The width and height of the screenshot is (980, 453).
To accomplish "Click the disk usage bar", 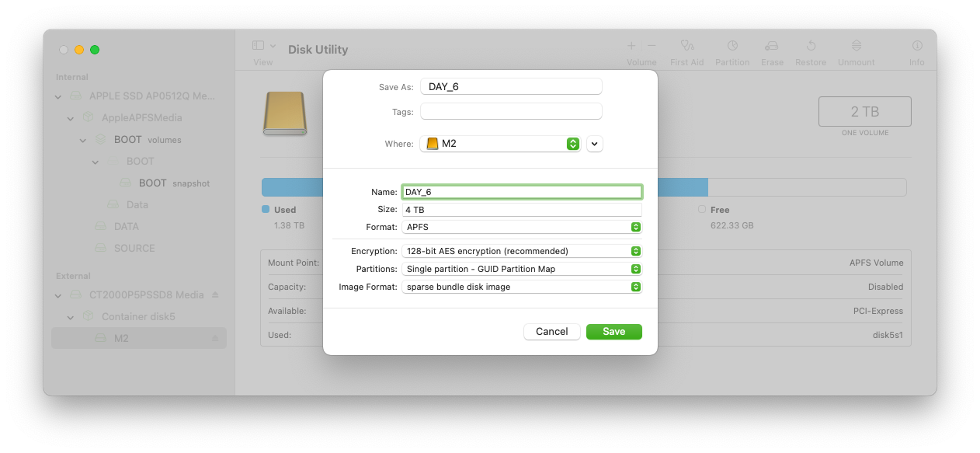I will (x=584, y=187).
